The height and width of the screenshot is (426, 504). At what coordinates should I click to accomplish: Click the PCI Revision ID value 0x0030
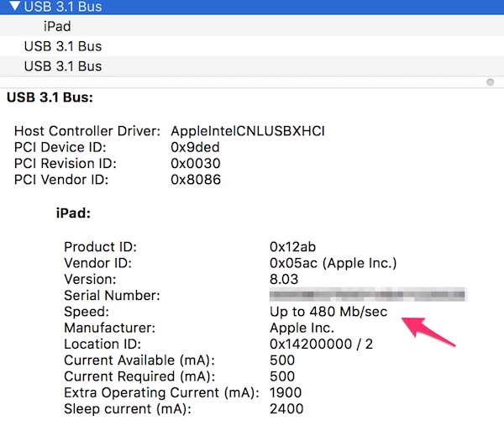pyautogui.click(x=197, y=163)
